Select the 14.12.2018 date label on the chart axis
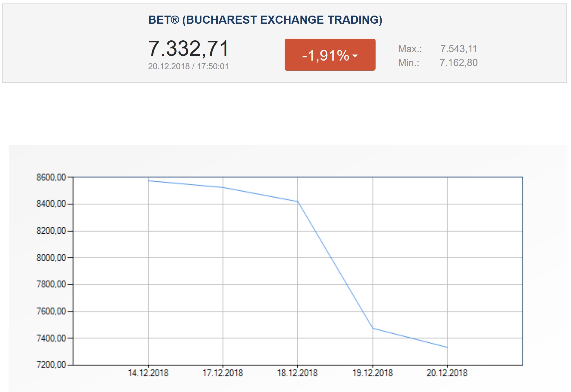571x392 pixels. tap(148, 373)
